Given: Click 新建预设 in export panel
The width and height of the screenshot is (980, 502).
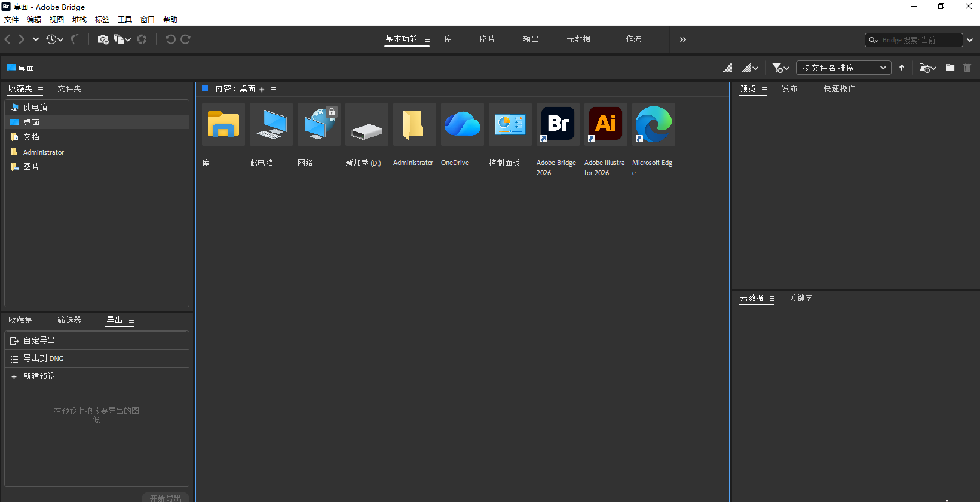Looking at the screenshot, I should [39, 376].
